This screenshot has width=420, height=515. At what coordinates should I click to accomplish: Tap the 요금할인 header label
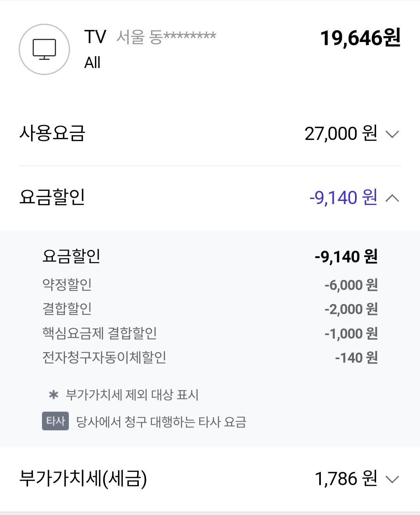[52, 197]
